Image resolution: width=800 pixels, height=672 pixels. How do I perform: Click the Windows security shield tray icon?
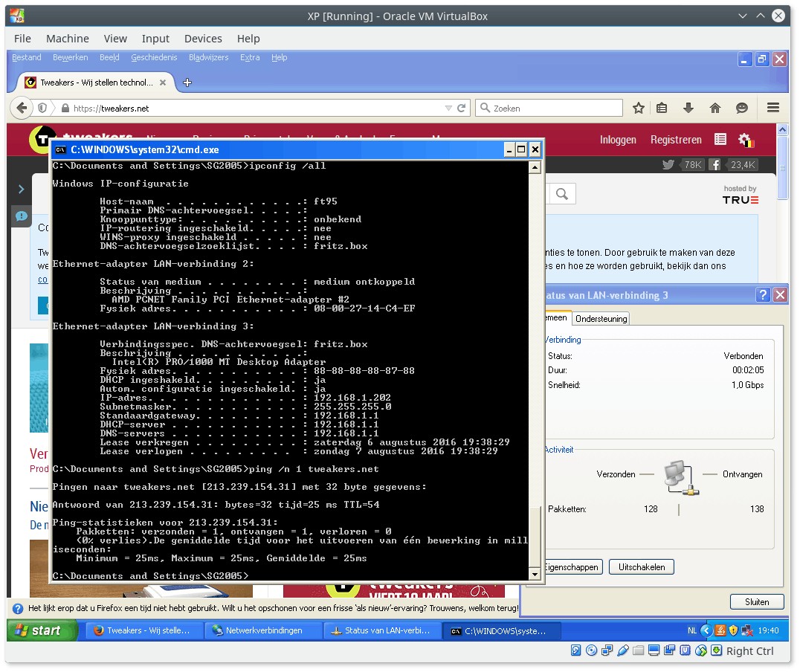733,630
